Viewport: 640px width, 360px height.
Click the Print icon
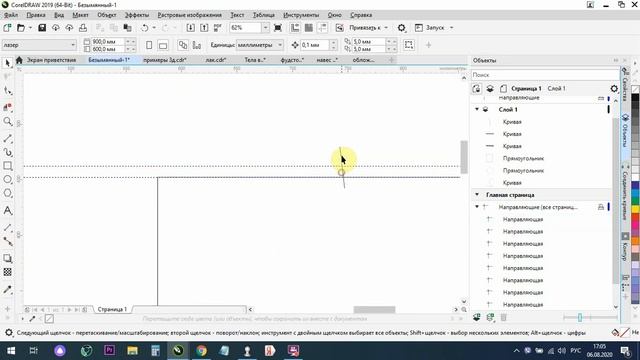(x=83, y=28)
